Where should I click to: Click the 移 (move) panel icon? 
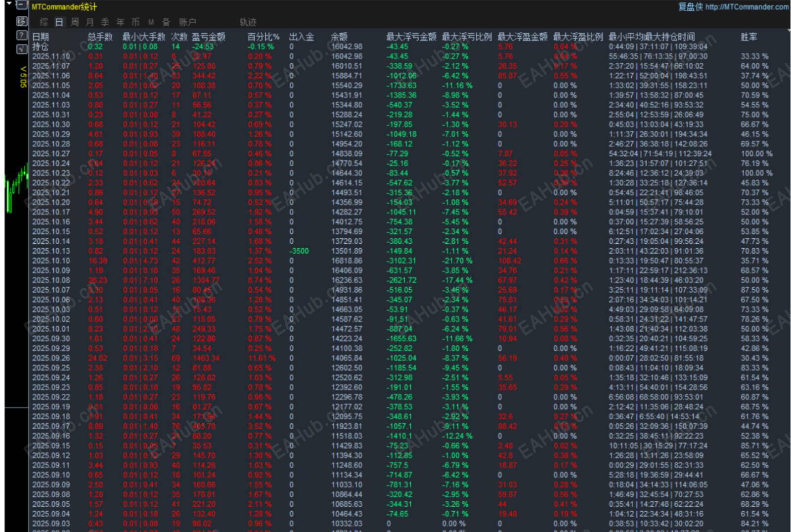click(x=22, y=21)
